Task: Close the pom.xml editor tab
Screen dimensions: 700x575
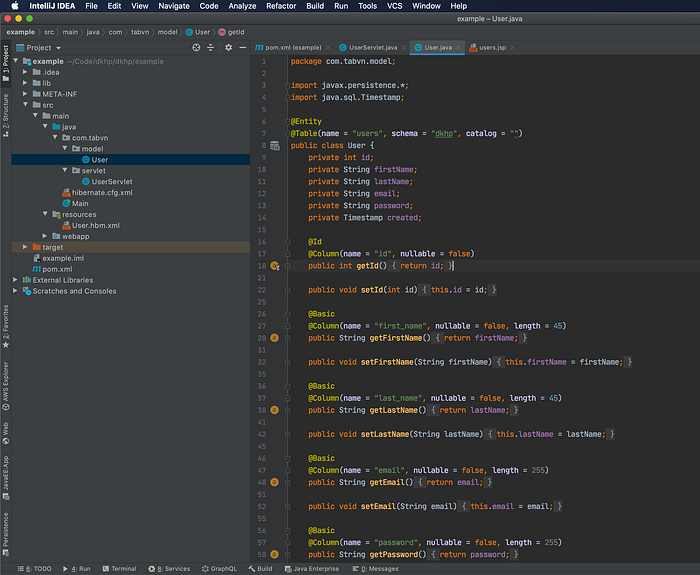Action: pyautogui.click(x=330, y=47)
